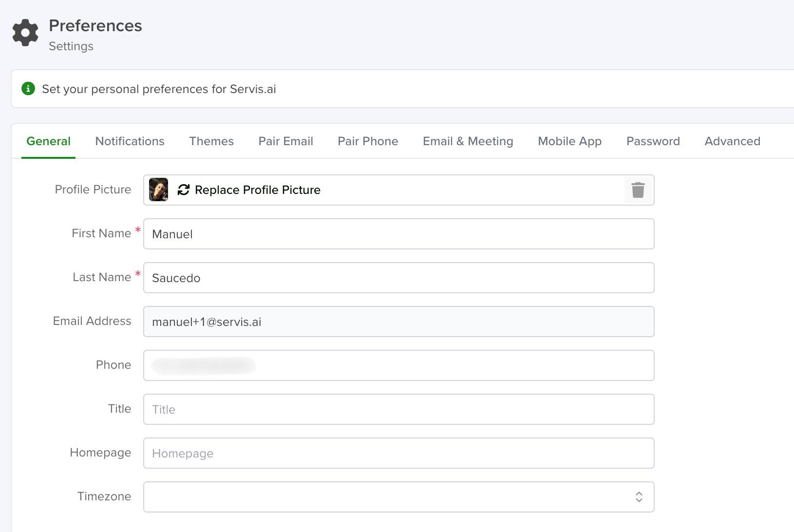Open the Themes tab
Viewport: 794px width, 532px height.
point(211,141)
